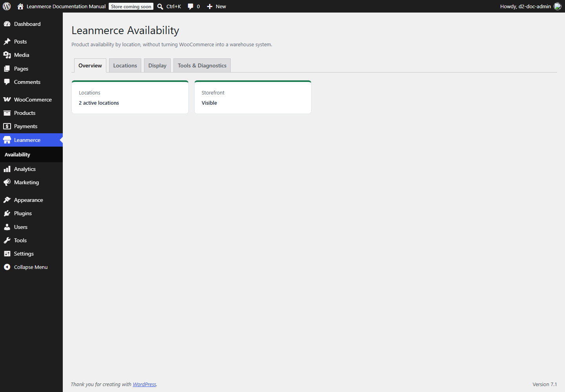
Task: Open the Settings menu item
Action: click(x=31, y=254)
